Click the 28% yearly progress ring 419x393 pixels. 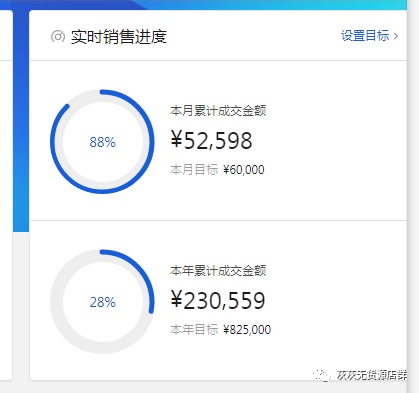click(102, 301)
